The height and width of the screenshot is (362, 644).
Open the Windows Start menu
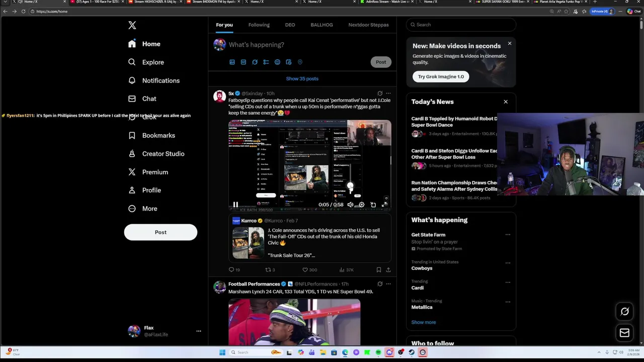[x=222, y=352]
